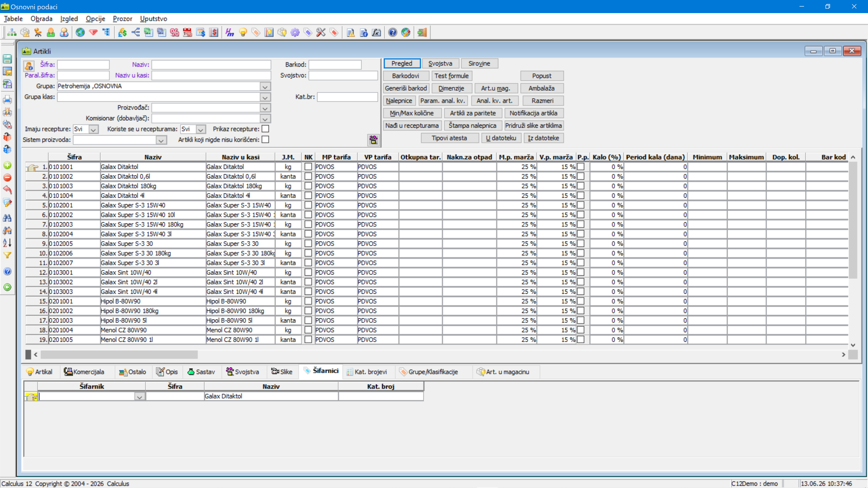Open the globe icon in the toolbar
The image size is (868, 488).
tap(80, 32)
